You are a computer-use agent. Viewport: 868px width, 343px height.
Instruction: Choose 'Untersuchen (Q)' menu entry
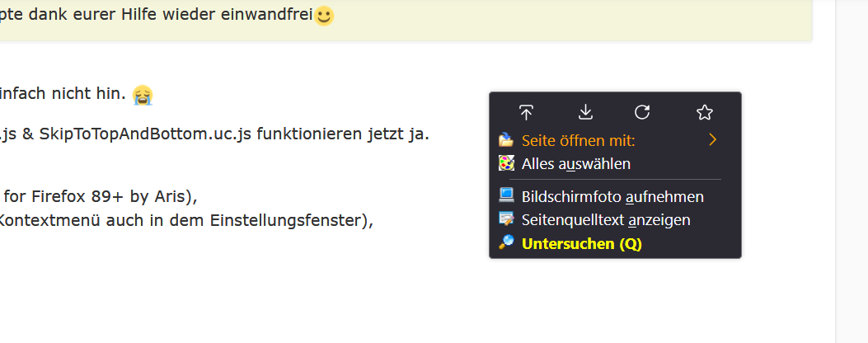click(582, 243)
